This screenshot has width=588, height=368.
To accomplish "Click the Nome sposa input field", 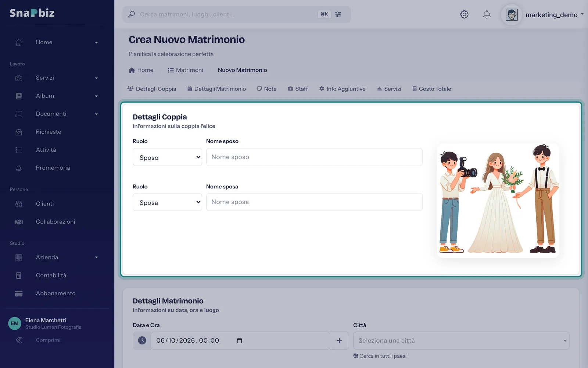I will pyautogui.click(x=314, y=202).
